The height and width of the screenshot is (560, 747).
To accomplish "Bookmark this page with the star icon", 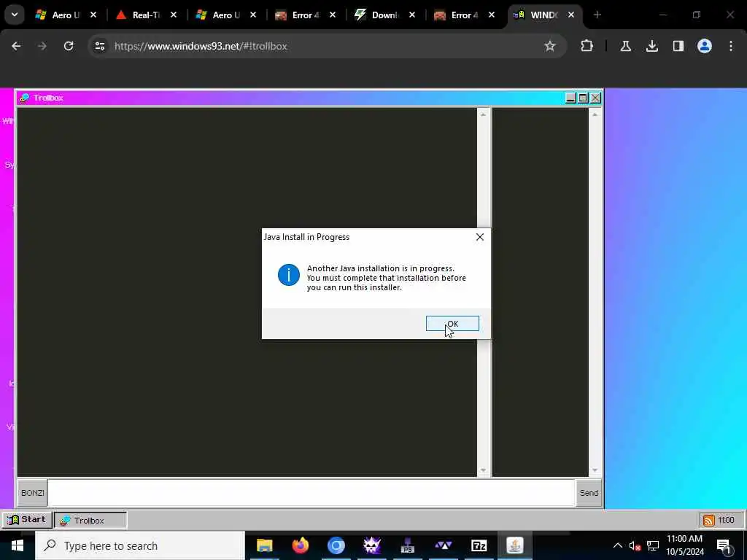I will coord(550,46).
